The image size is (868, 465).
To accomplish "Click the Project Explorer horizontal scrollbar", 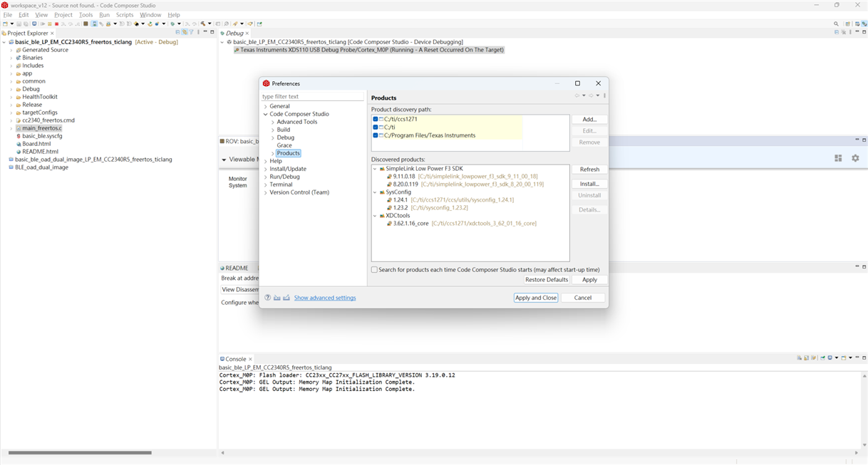I will coord(80,453).
